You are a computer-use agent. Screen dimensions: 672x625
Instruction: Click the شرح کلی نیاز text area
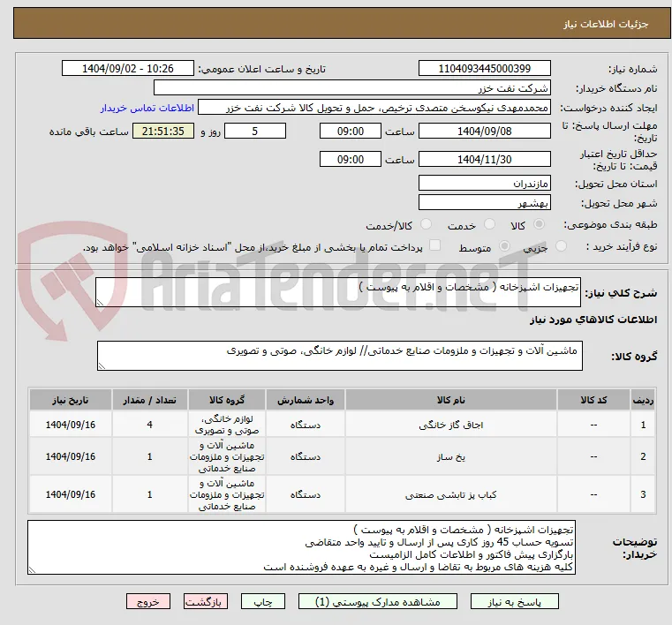(338, 292)
